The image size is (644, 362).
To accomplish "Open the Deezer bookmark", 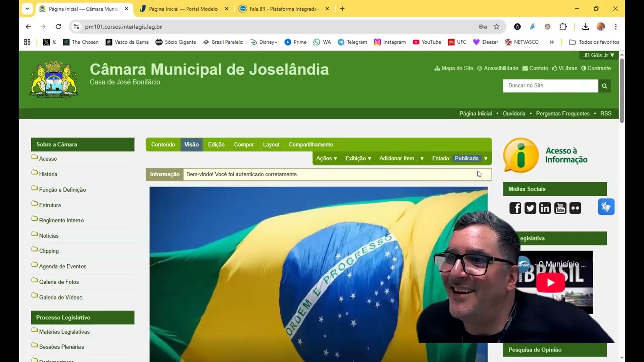I will [486, 42].
